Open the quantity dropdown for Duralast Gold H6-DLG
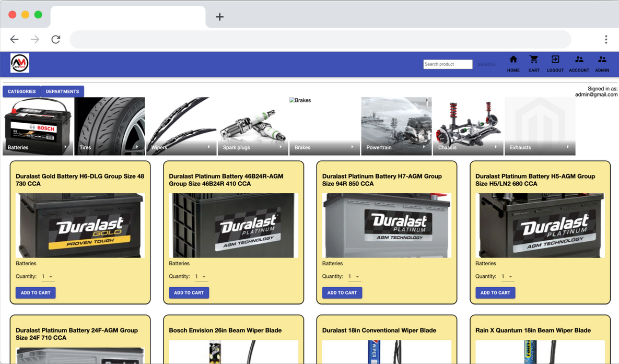 point(48,276)
